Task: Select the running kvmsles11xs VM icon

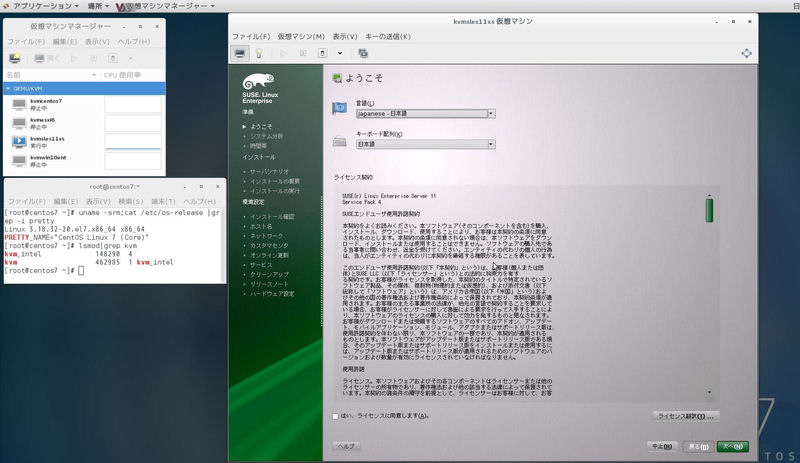Action: pyautogui.click(x=19, y=142)
